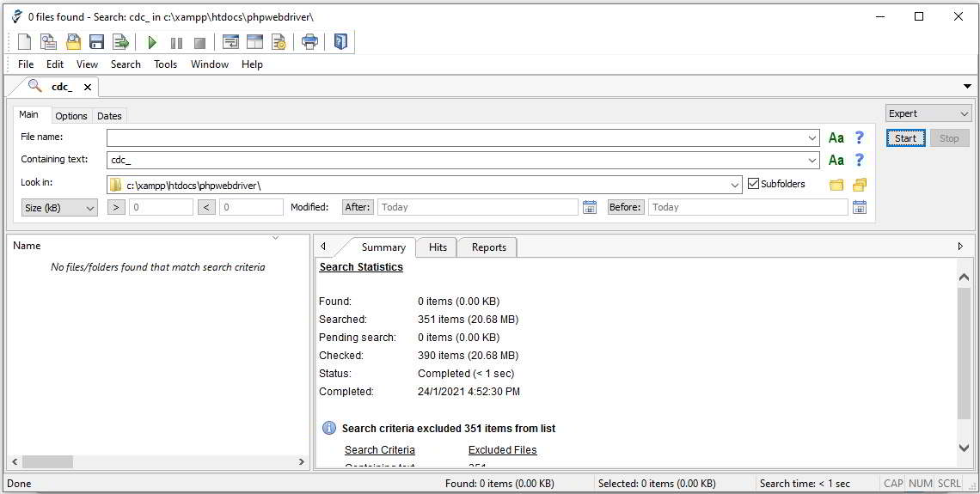Click the Pause search toolbar icon

point(177,43)
